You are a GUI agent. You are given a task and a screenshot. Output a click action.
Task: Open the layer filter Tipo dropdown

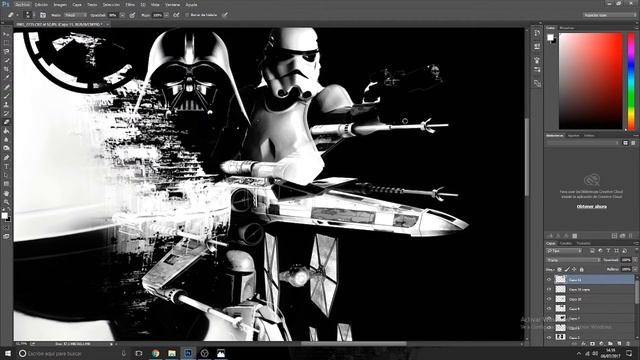click(564, 251)
